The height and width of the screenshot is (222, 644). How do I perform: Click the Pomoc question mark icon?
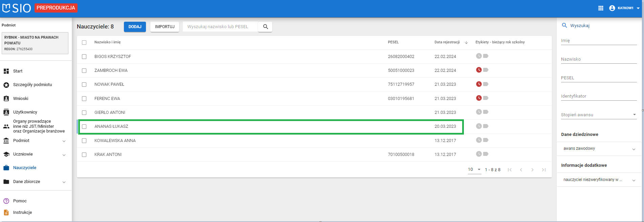6,201
